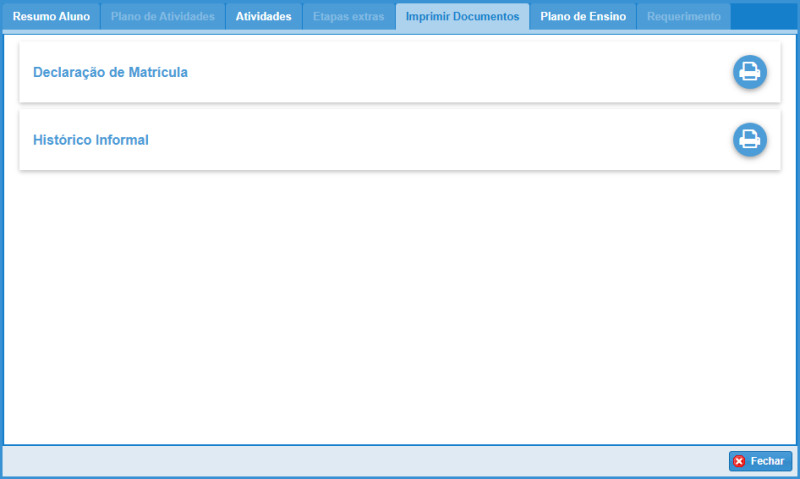This screenshot has width=800, height=479.
Task: Select the Imprimir Documentos tab
Action: tap(462, 17)
